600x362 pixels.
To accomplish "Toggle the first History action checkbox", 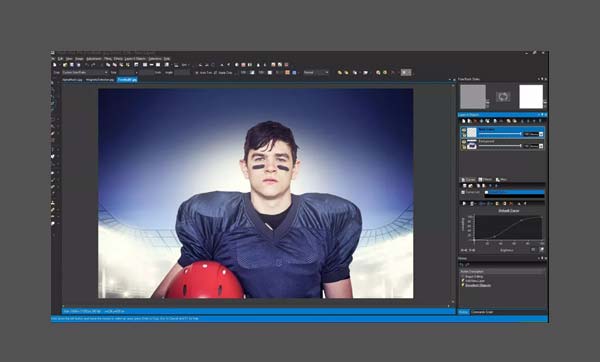I will (463, 276).
